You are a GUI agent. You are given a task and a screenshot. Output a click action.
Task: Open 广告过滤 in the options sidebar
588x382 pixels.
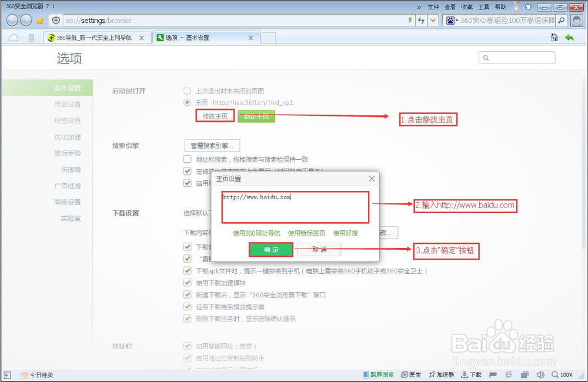coord(68,186)
